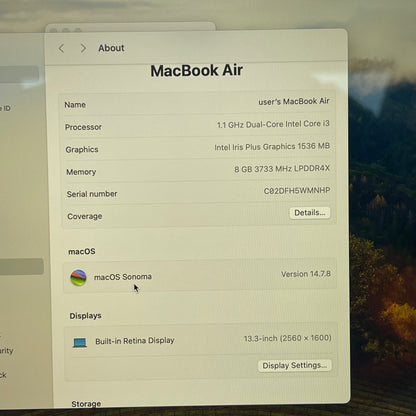Viewport: 416px width, 416px height.
Task: Click the MacBook Air title
Action: point(197,71)
